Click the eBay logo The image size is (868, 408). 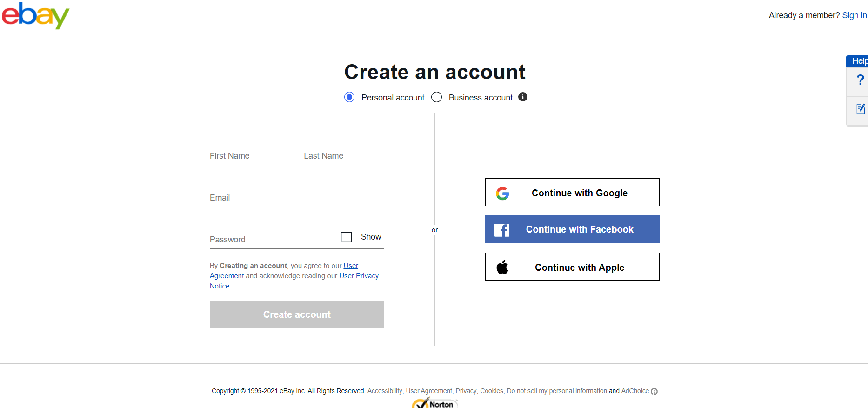(35, 15)
